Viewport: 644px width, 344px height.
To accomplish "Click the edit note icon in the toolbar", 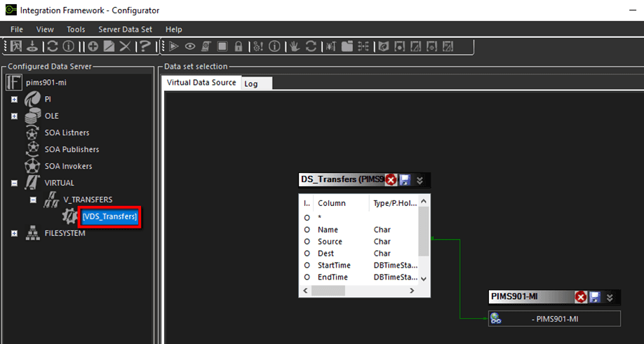I will pyautogui.click(x=109, y=46).
